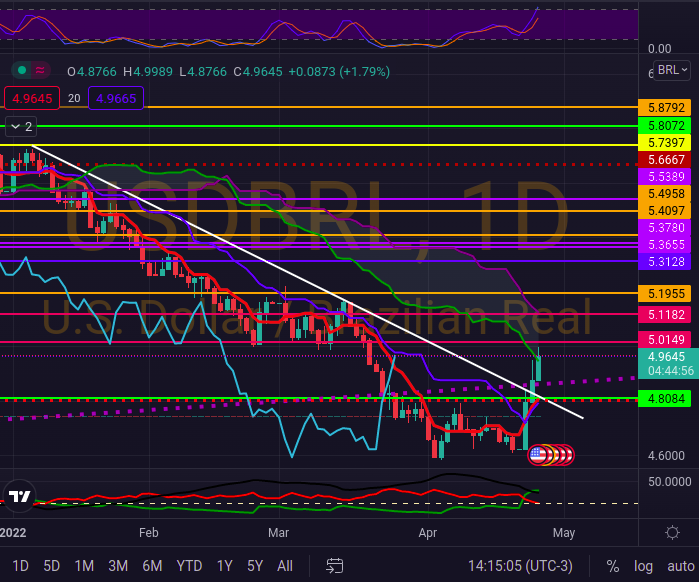Image resolution: width=699 pixels, height=582 pixels.
Task: Select the YTD range button
Action: [x=190, y=566]
